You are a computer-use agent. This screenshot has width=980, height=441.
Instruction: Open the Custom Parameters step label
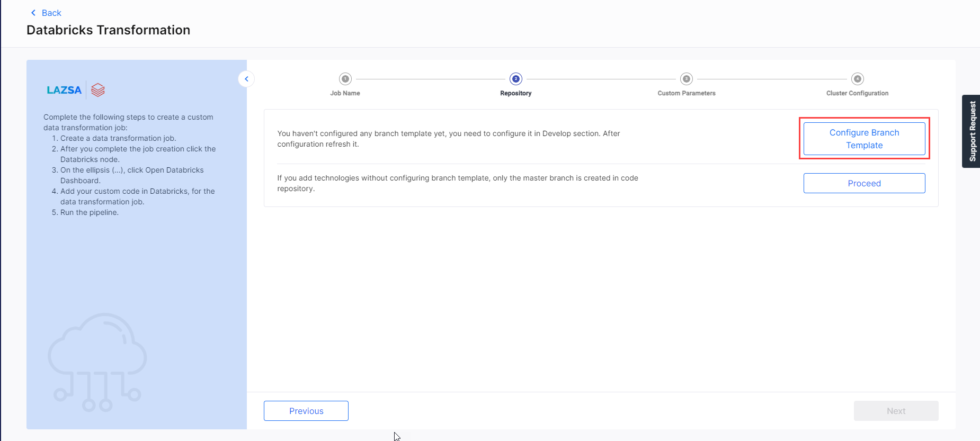pos(687,93)
